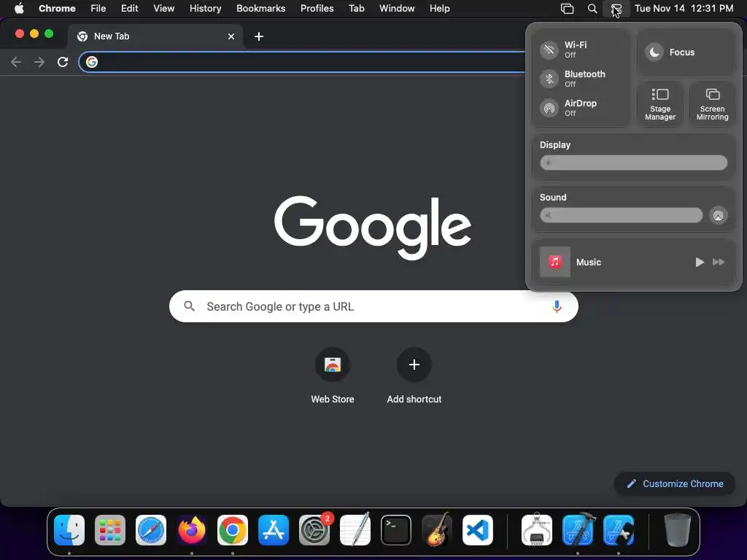The image size is (747, 560).
Task: Close the Control Center via its menu bar icon
Action: pyautogui.click(x=616, y=9)
